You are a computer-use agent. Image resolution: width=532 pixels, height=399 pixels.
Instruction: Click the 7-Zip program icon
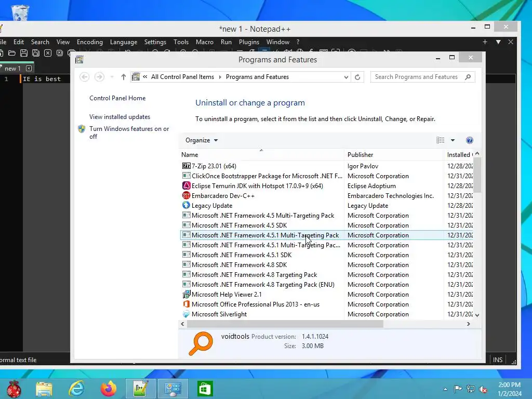point(187,166)
